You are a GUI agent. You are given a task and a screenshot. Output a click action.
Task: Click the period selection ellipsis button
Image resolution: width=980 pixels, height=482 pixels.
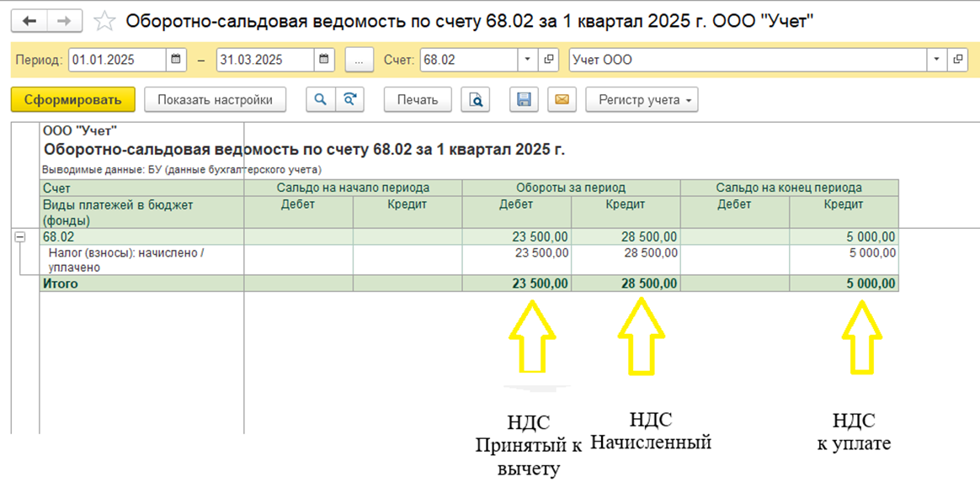pyautogui.click(x=359, y=60)
